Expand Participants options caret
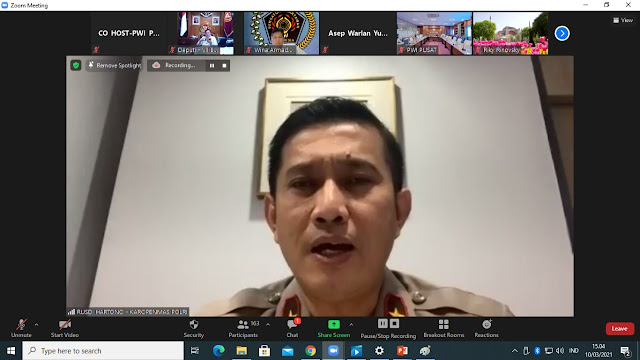This screenshot has width=640, height=360. [x=268, y=325]
